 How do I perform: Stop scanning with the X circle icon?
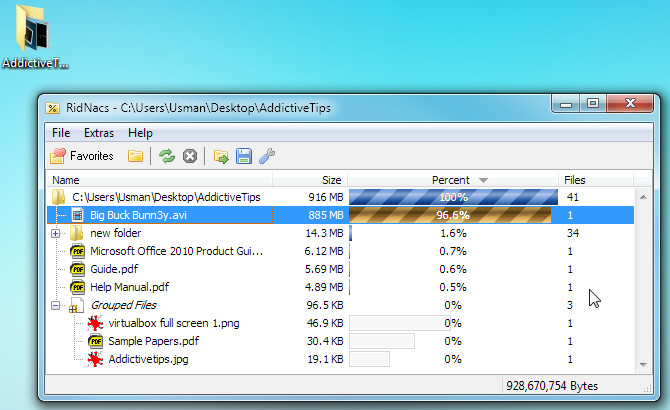pos(190,156)
